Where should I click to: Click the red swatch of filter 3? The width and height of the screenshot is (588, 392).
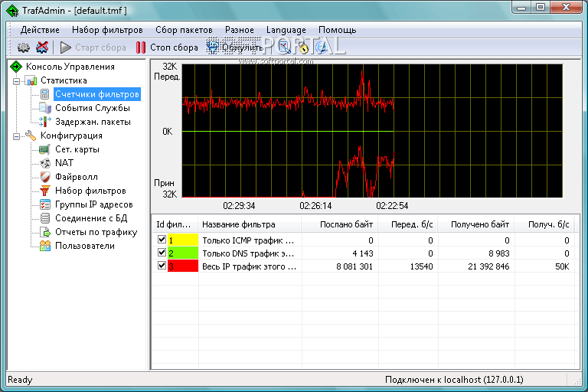tap(183, 266)
